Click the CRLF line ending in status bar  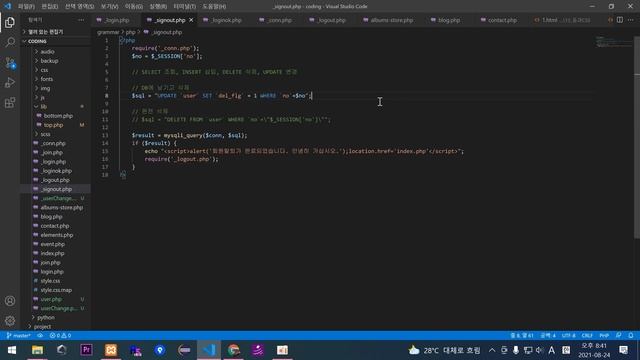click(587, 336)
